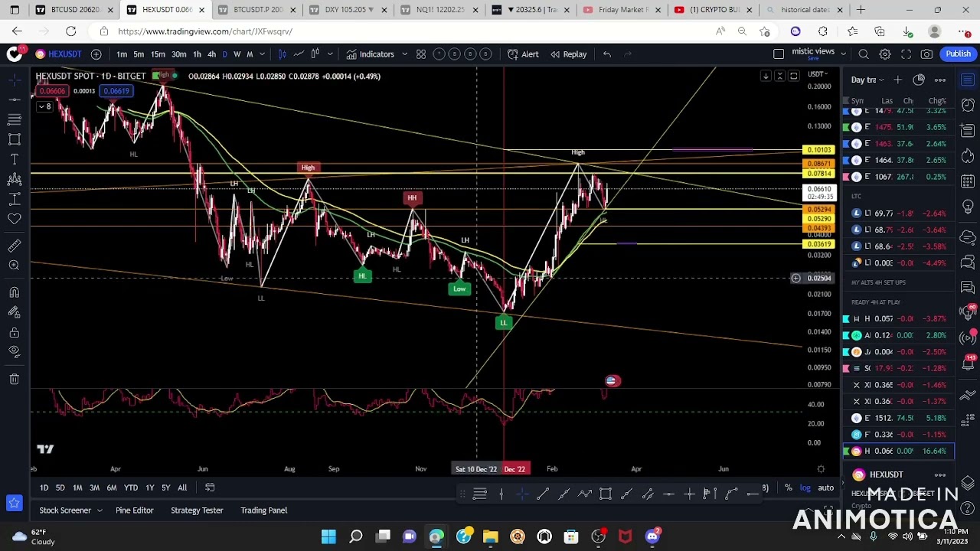Switch to 1m timeframe
The height and width of the screenshot is (551, 980).
[x=122, y=54]
